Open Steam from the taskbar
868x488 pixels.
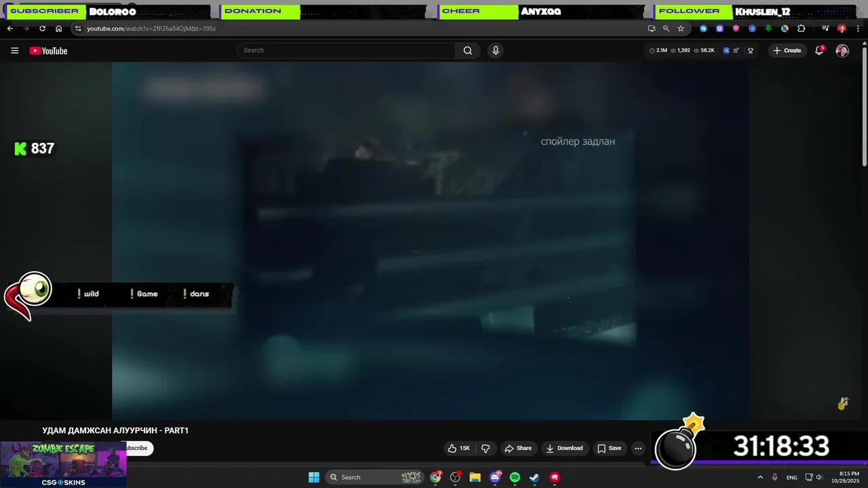[x=534, y=477]
